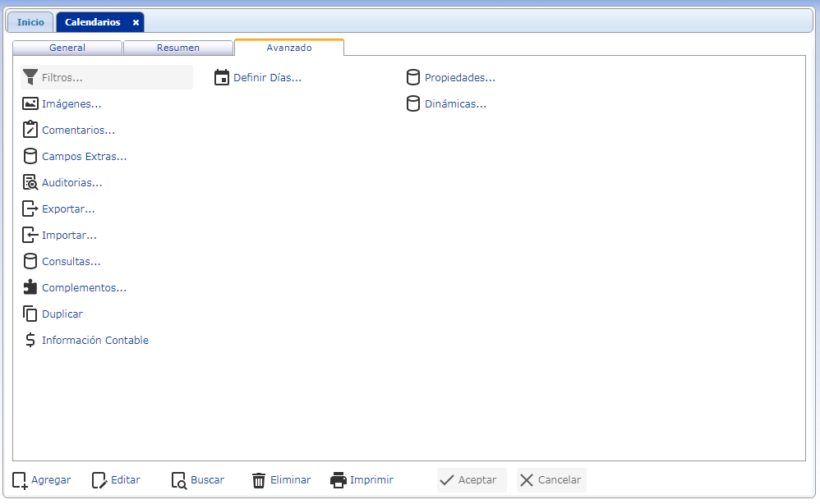
Task: Open the Resumen tab
Action: [x=177, y=48]
